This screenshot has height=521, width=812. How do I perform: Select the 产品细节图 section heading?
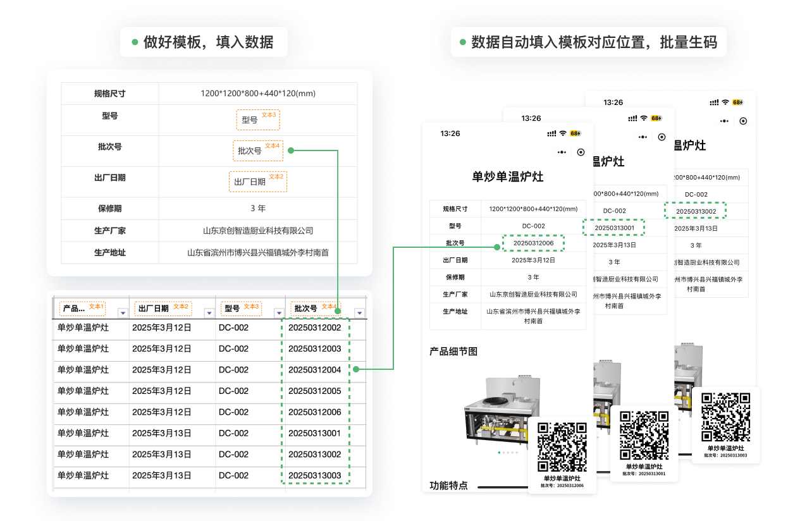(x=453, y=352)
